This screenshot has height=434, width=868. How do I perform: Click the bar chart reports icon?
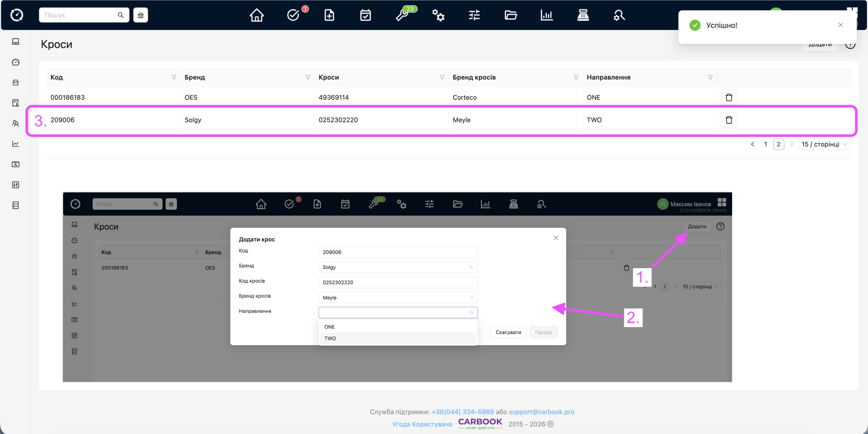click(x=547, y=15)
